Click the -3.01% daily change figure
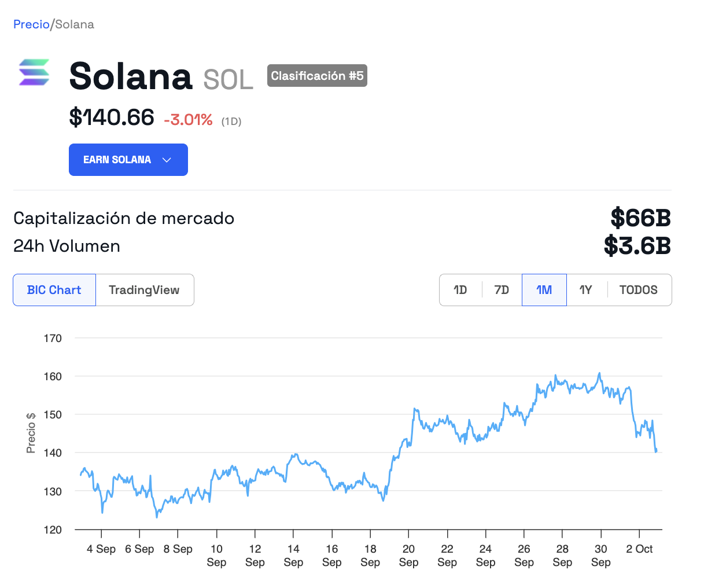715x588 pixels. tap(188, 120)
